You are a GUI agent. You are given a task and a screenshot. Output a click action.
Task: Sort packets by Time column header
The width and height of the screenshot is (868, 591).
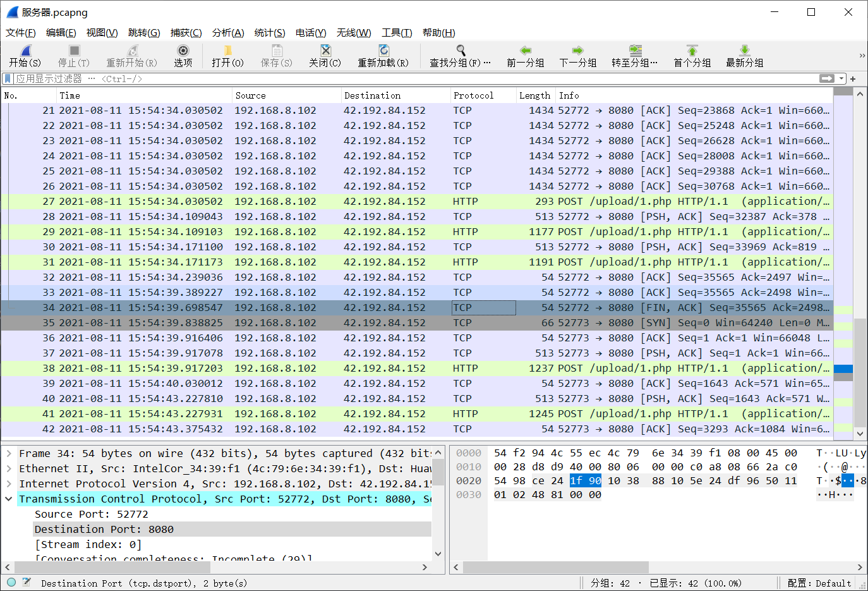click(144, 95)
